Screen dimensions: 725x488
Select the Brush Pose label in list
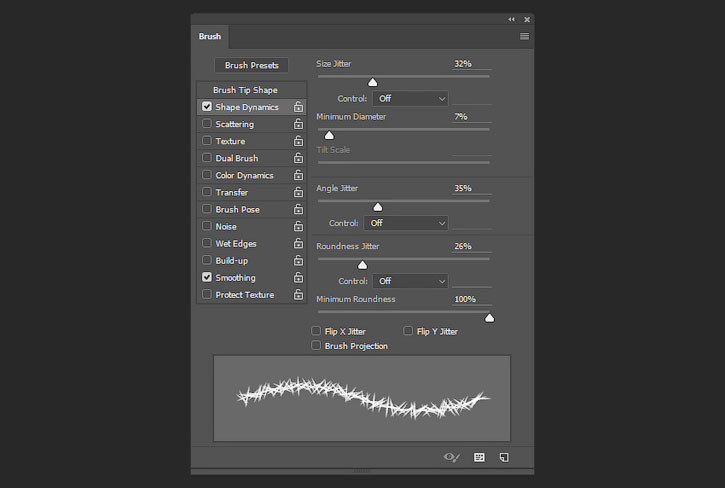(x=237, y=210)
